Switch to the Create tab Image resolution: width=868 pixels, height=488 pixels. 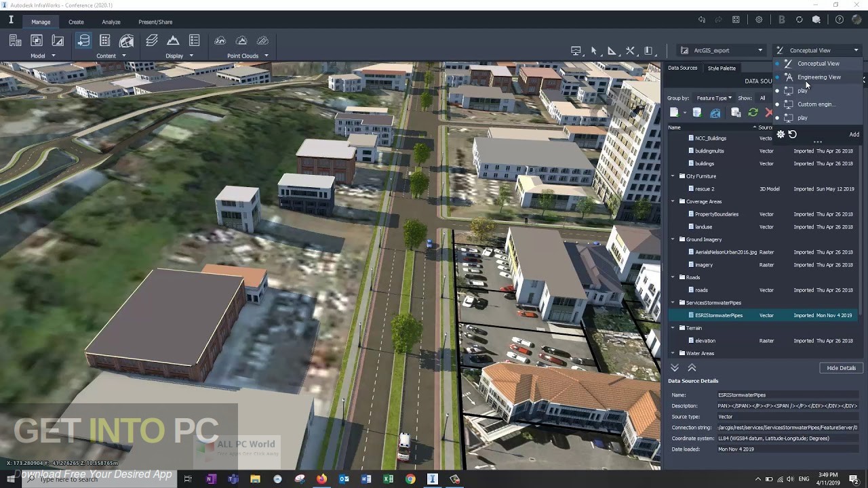pos(76,22)
